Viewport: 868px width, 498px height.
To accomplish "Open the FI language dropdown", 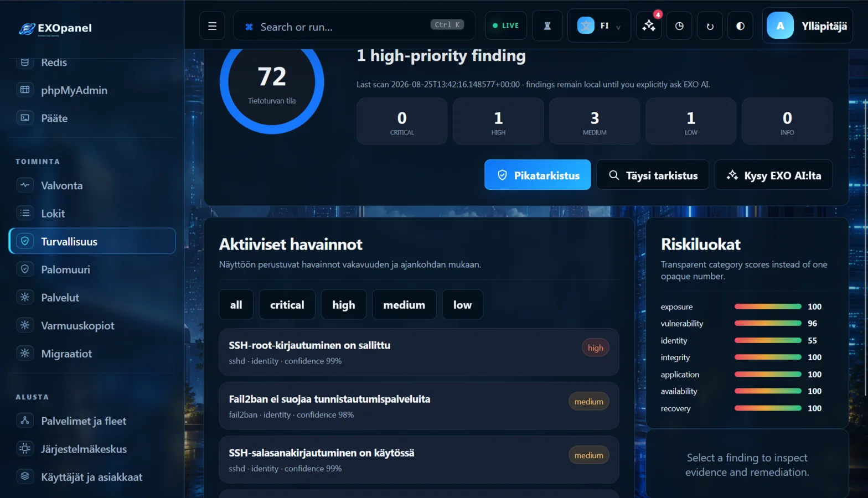I will 599,26.
